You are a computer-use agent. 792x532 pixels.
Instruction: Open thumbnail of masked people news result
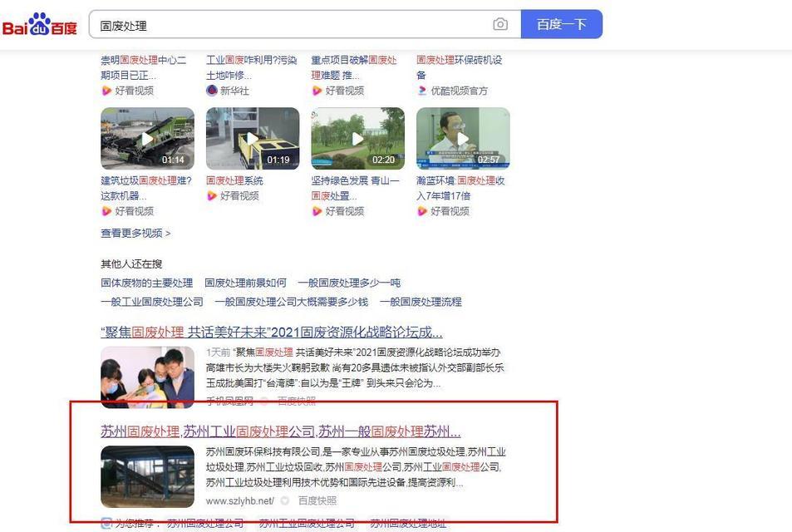pos(147,377)
